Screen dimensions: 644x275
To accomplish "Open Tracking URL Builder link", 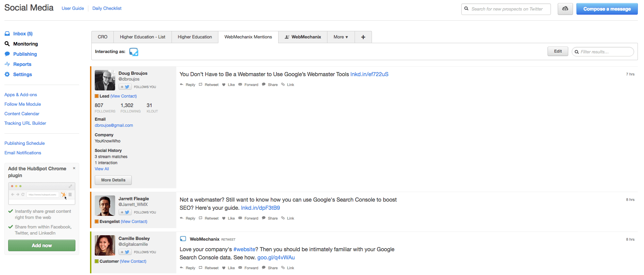I will [25, 123].
